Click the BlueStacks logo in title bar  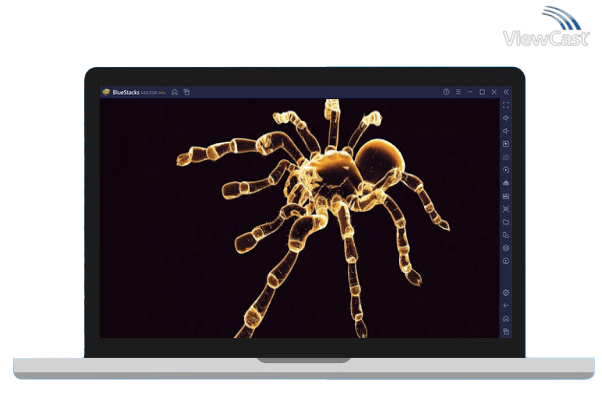click(106, 92)
